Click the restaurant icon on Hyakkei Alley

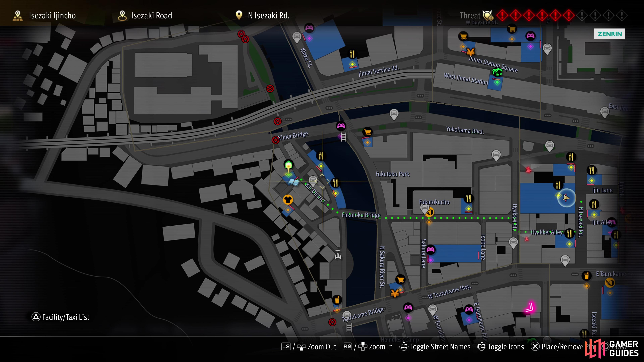pos(569,234)
